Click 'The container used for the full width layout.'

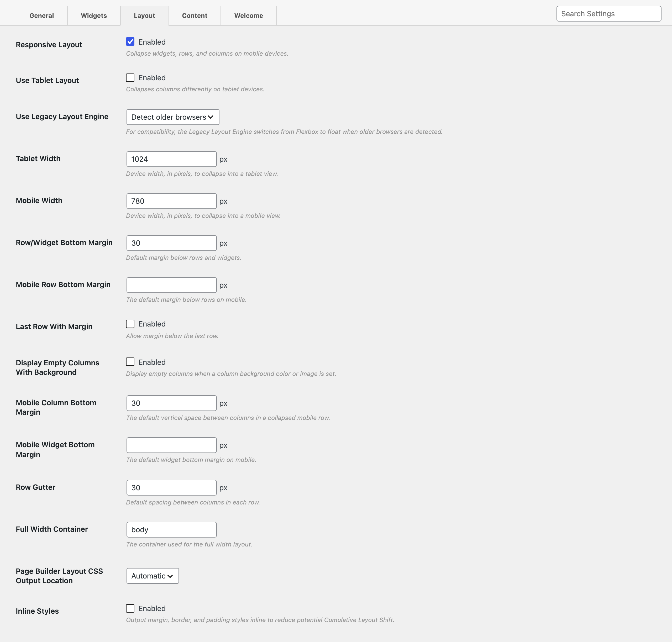point(189,544)
